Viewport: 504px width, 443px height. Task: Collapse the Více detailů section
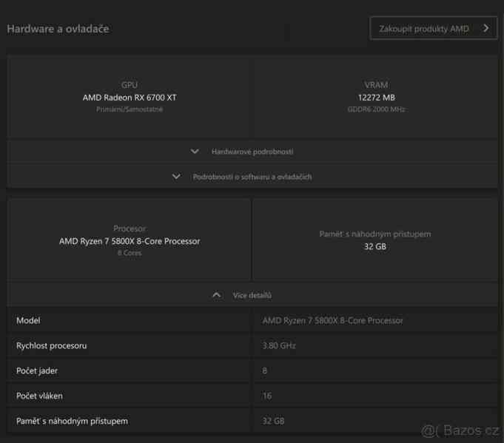pos(252,295)
